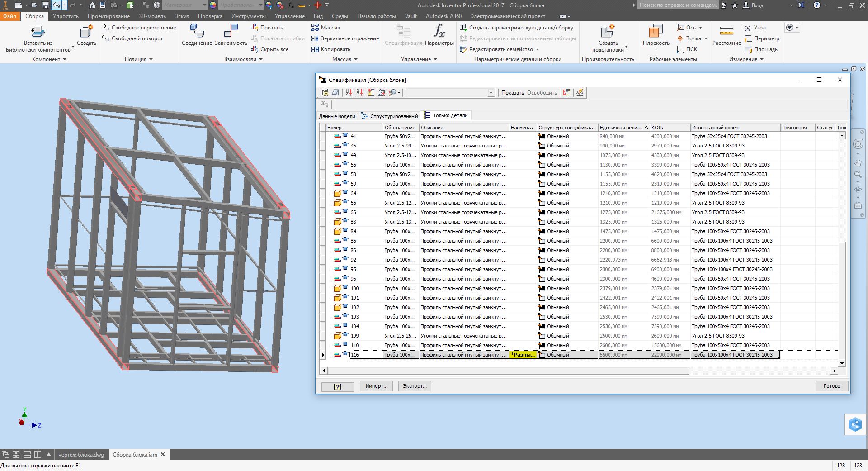Click the Готово button
Viewport: 868px width, 471px height.
pyautogui.click(x=831, y=386)
